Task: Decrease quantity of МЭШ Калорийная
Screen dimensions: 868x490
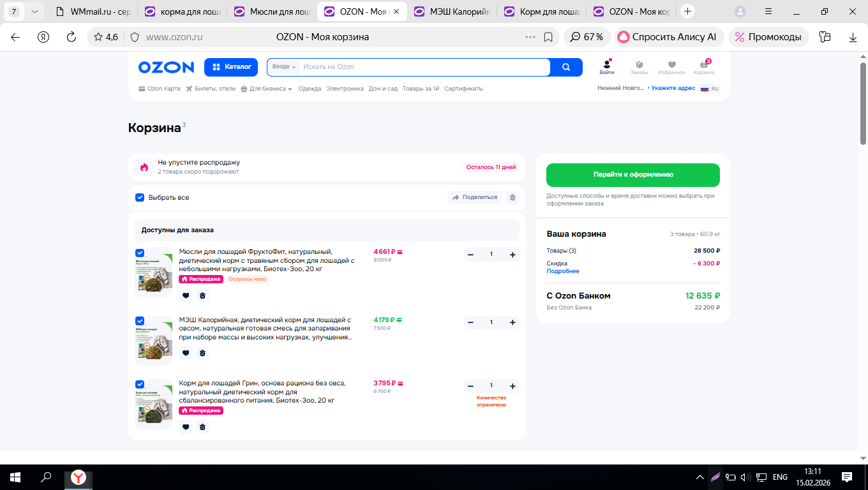Action: tap(470, 322)
